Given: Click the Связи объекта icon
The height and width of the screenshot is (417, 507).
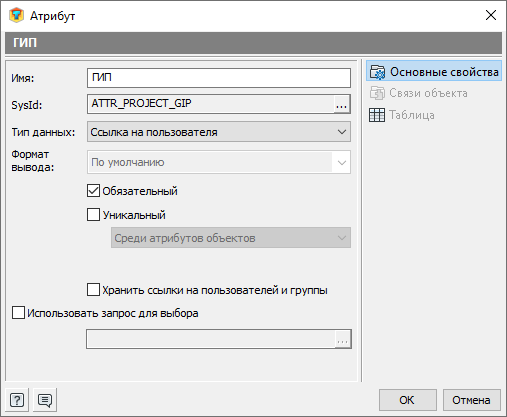Looking at the screenshot, I should [377, 93].
